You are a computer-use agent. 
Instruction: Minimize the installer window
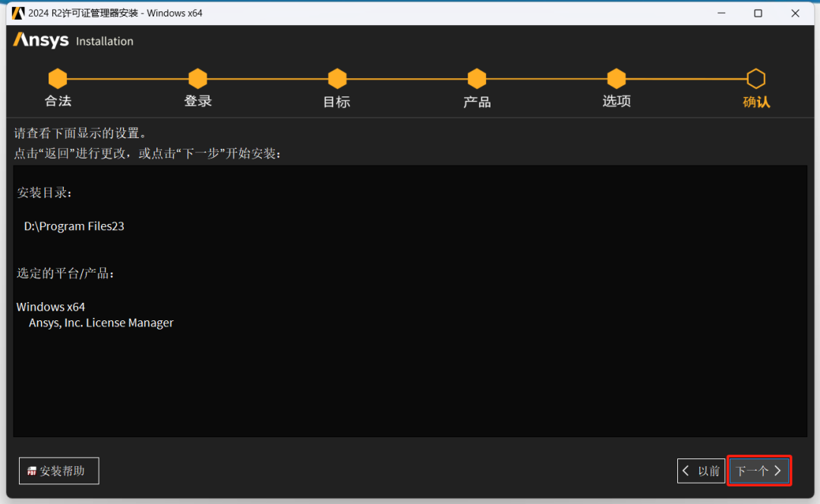point(722,13)
